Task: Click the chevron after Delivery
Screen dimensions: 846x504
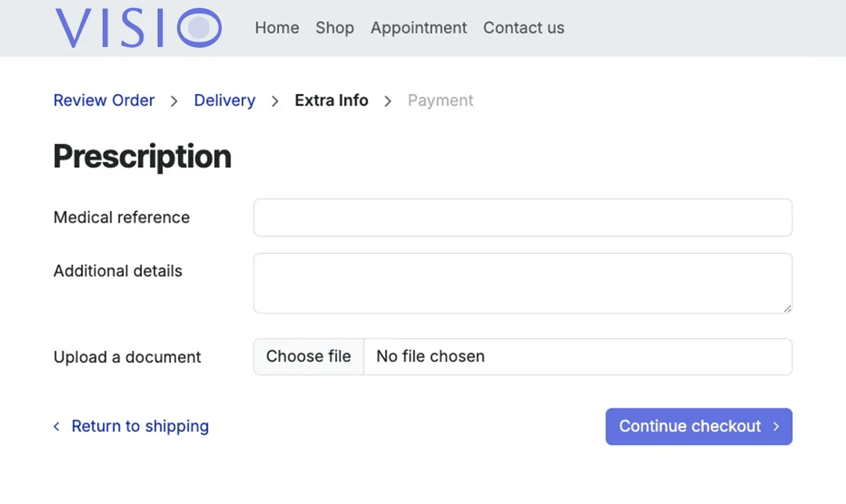Action: coord(275,101)
